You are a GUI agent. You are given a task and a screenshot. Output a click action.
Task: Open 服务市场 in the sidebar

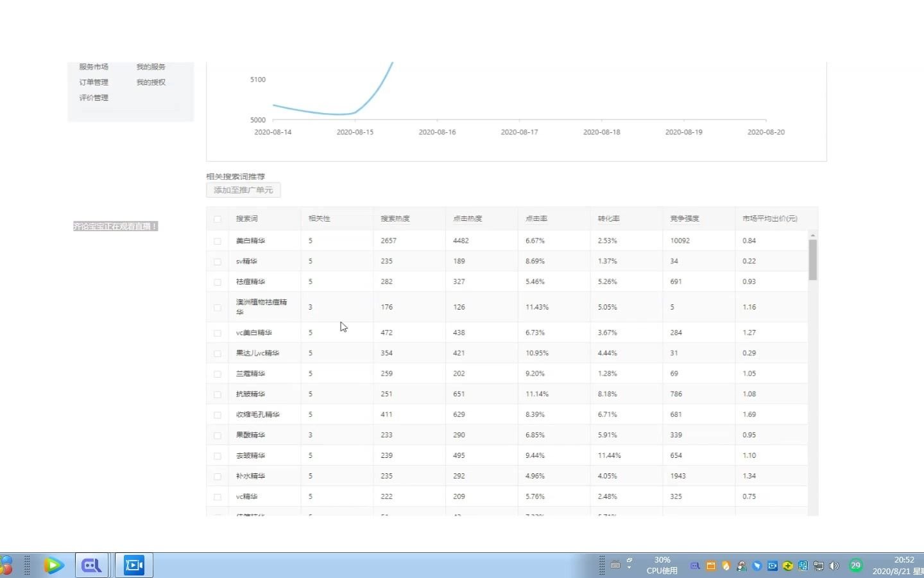(x=94, y=67)
